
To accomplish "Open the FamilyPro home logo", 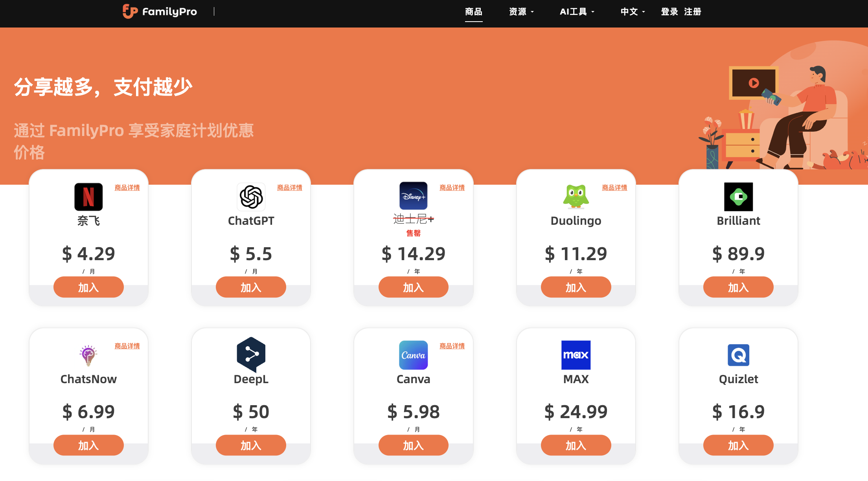I will click(160, 12).
